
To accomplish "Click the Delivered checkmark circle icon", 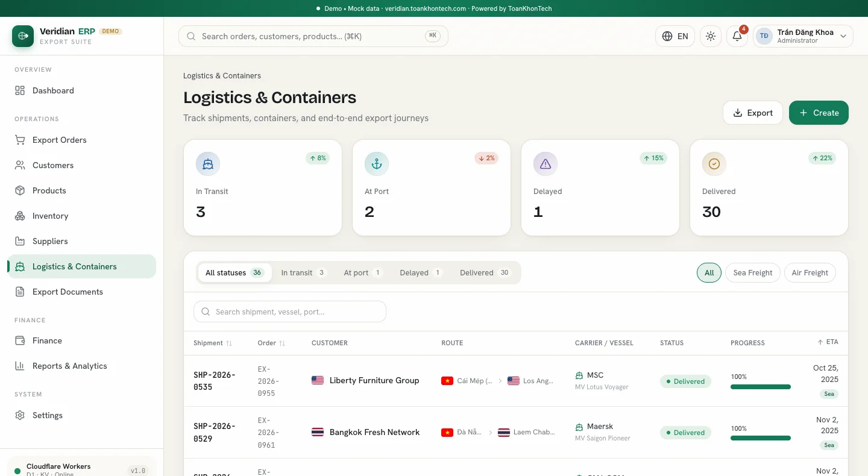I will [x=714, y=164].
